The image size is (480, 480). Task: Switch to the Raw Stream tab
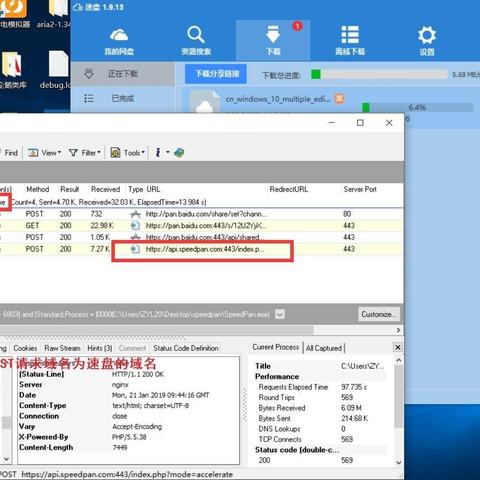point(62,348)
